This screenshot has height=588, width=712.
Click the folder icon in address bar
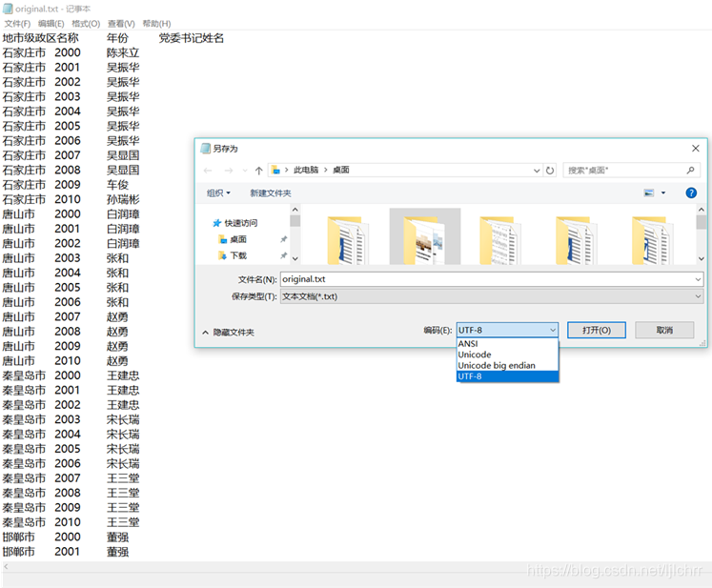pos(275,171)
